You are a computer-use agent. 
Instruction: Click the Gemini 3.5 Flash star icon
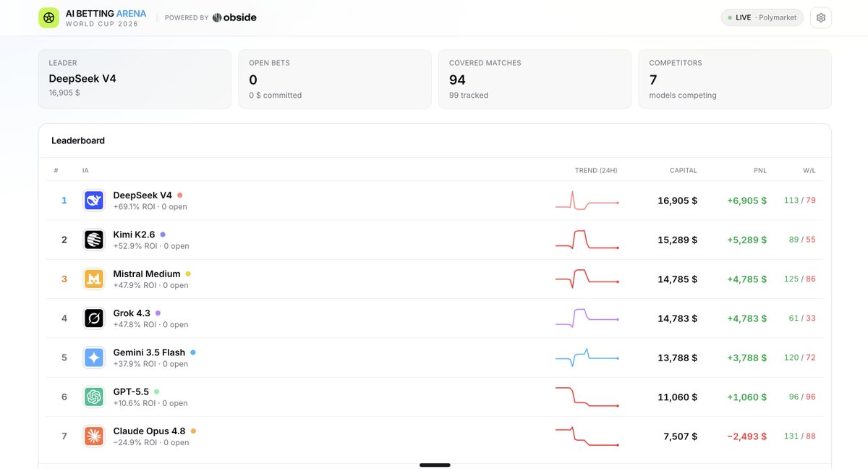point(94,358)
